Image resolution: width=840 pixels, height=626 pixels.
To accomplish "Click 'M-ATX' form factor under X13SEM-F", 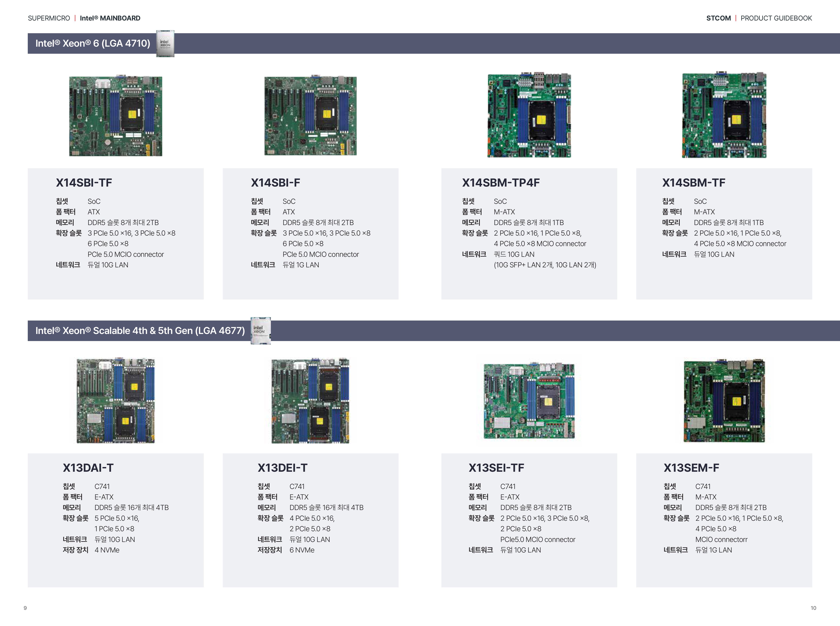I will coord(706,497).
